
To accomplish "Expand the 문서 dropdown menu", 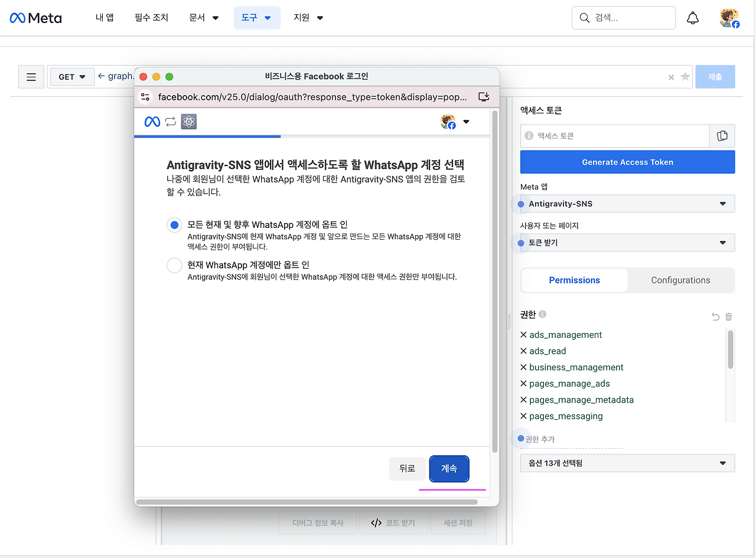I will [x=204, y=18].
